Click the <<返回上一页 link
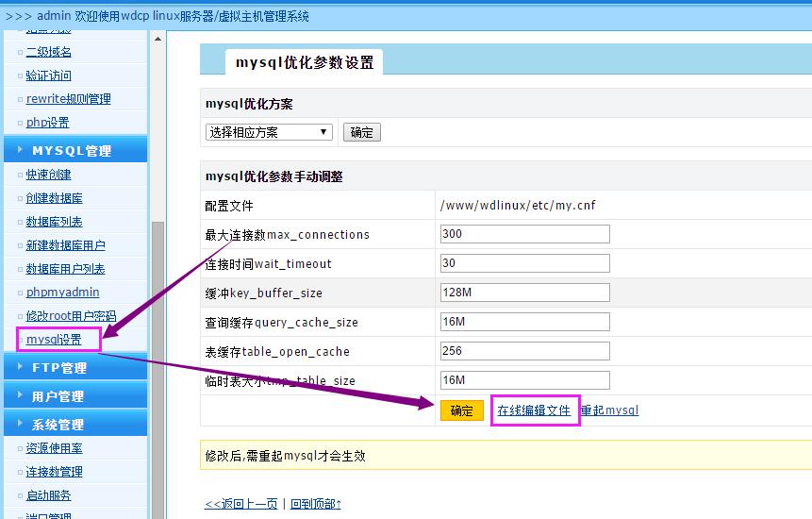This screenshot has width=812, height=519. [x=241, y=504]
